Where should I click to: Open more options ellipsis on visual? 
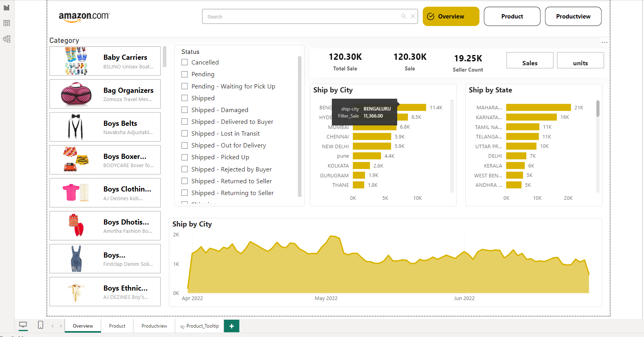pos(604,42)
